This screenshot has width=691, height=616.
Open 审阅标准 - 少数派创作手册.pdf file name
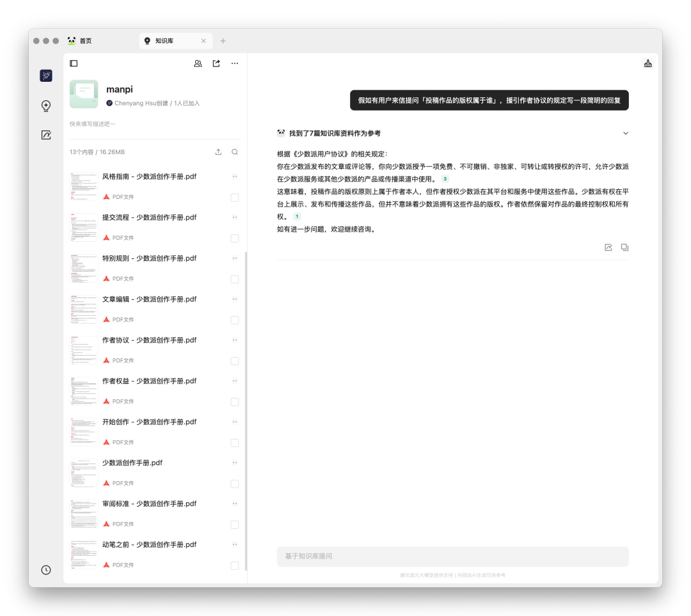(x=149, y=503)
